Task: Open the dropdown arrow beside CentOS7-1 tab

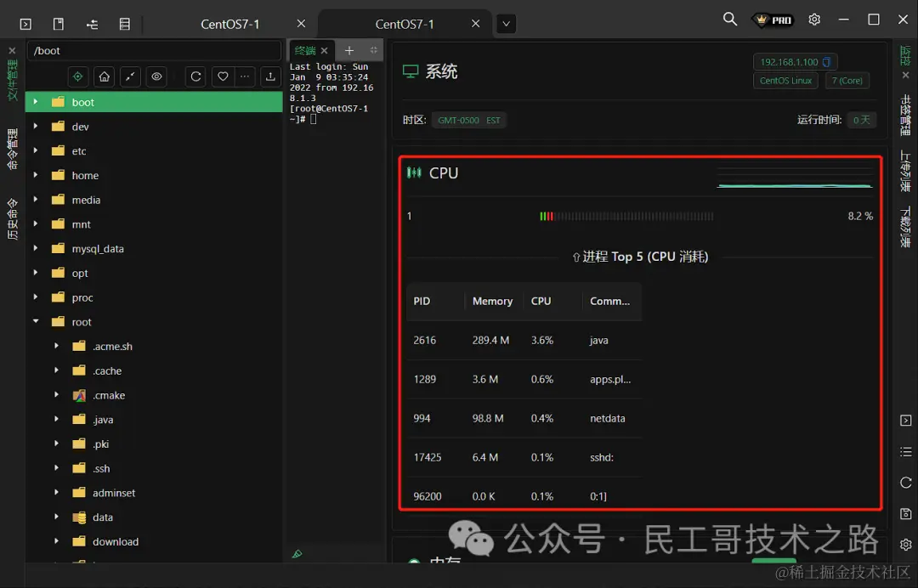Action: [506, 25]
